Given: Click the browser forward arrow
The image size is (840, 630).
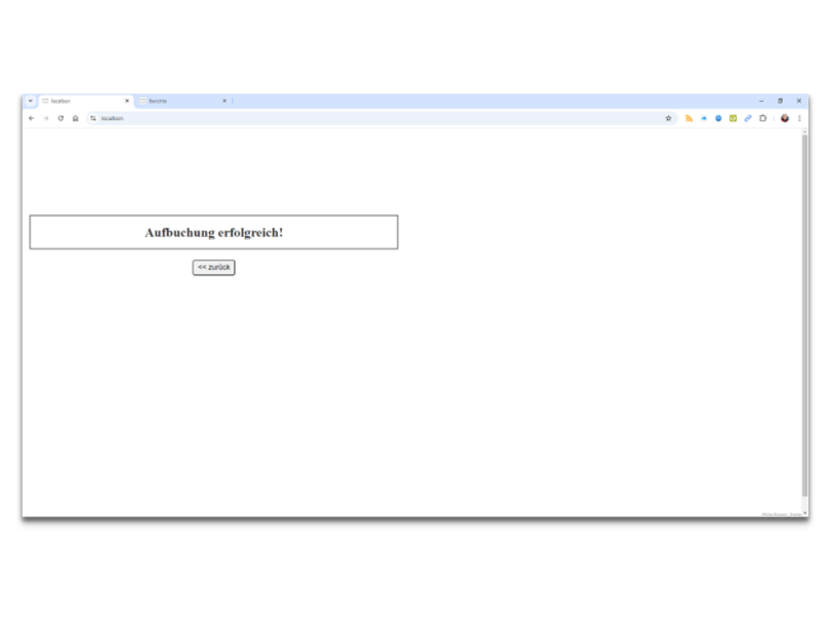Looking at the screenshot, I should point(45,118).
